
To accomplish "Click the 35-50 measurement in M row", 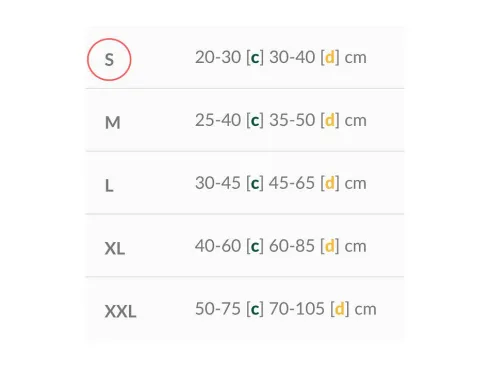I will [x=292, y=120].
